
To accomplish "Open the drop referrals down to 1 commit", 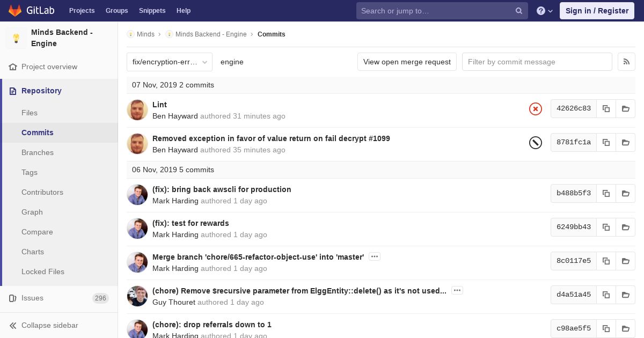I will pyautogui.click(x=212, y=325).
